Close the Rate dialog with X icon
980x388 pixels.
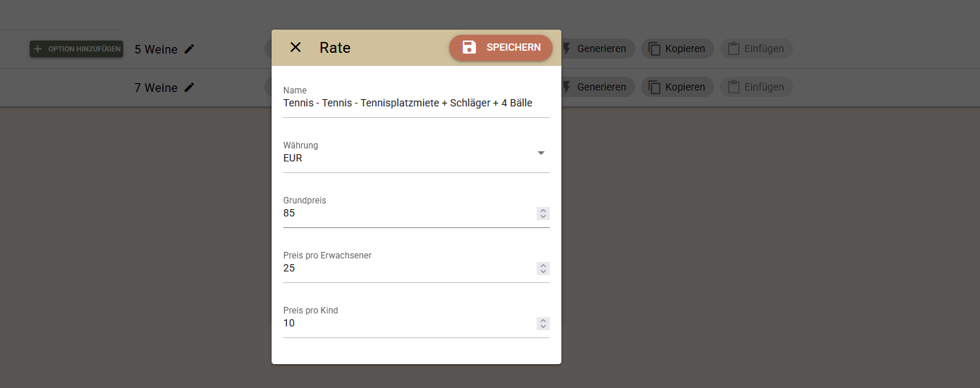coord(296,48)
